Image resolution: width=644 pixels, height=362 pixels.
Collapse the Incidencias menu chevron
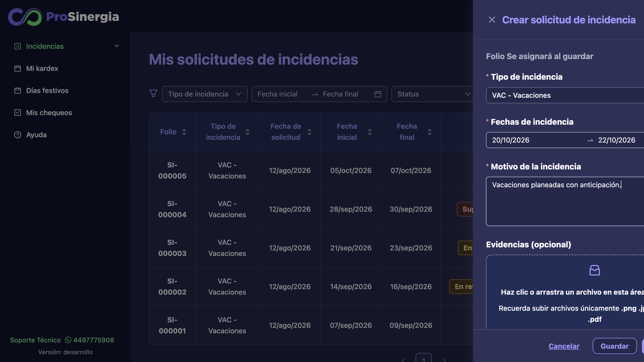[117, 46]
